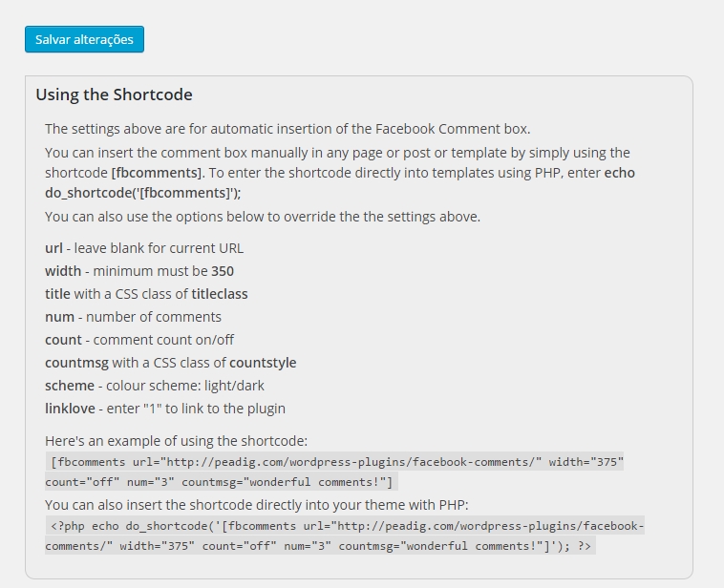Click the countmsg option label
Viewport: 724px width, 588px height.
[x=76, y=363]
